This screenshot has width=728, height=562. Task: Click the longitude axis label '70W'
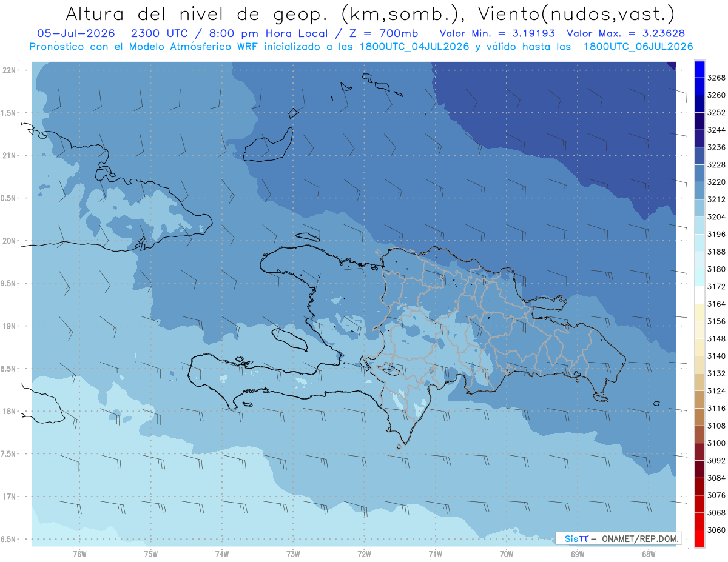[507, 554]
